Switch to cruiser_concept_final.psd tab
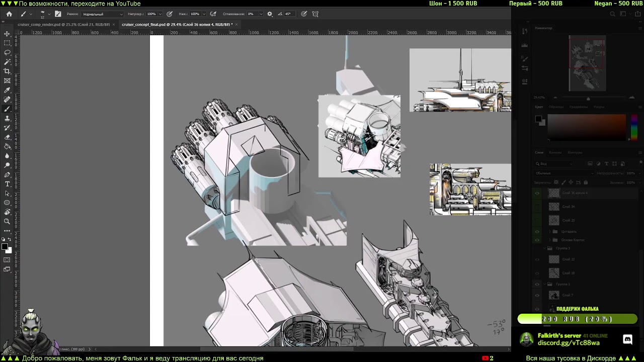Viewport: 644px width, 362px height. [x=176, y=24]
